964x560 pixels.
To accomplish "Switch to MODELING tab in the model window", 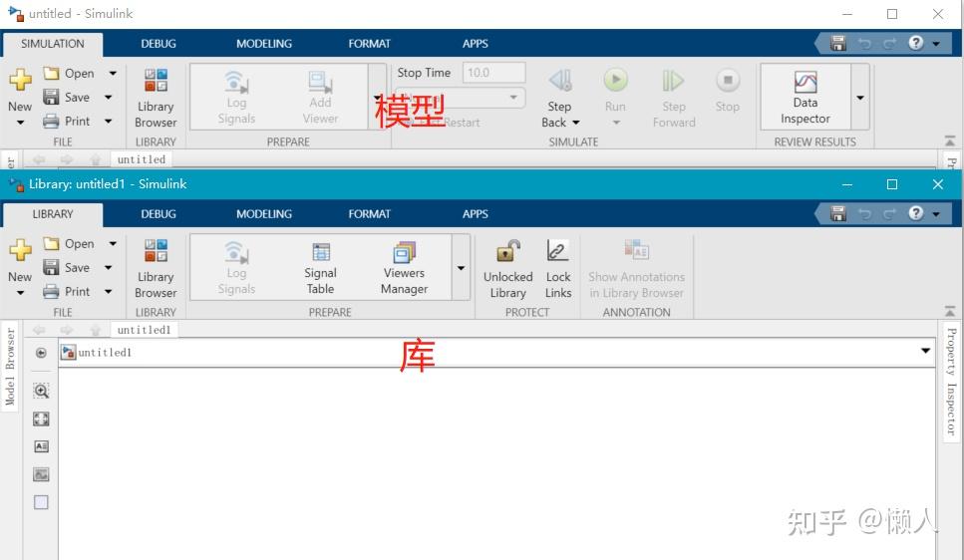I will pos(264,44).
